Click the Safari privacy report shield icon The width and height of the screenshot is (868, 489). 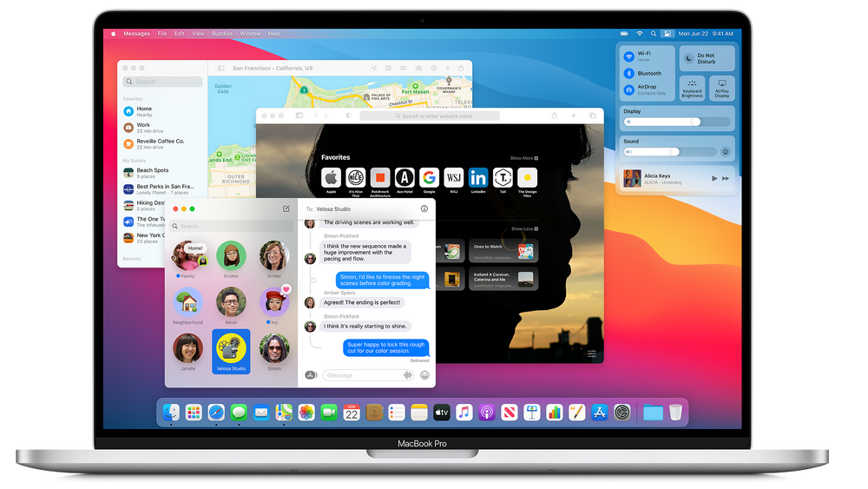click(x=348, y=116)
